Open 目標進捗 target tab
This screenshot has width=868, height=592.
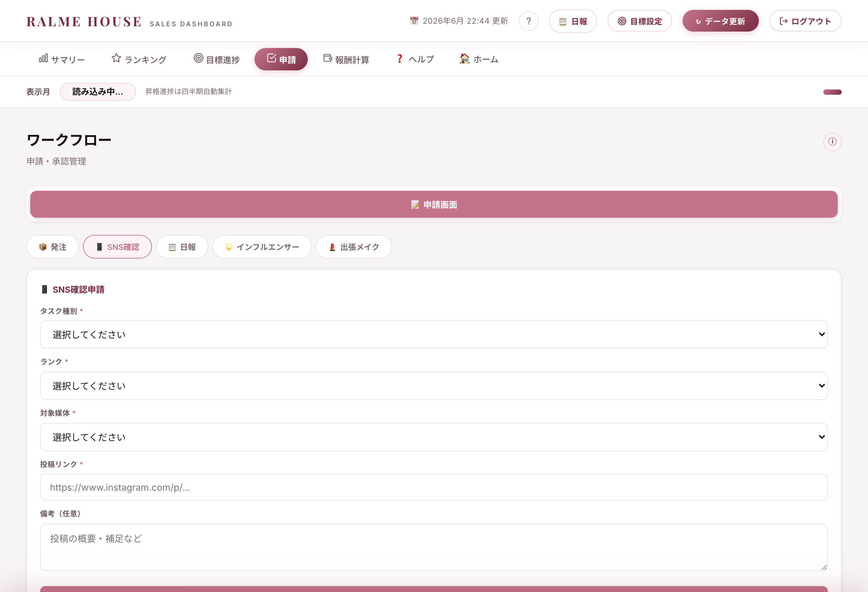(217, 59)
